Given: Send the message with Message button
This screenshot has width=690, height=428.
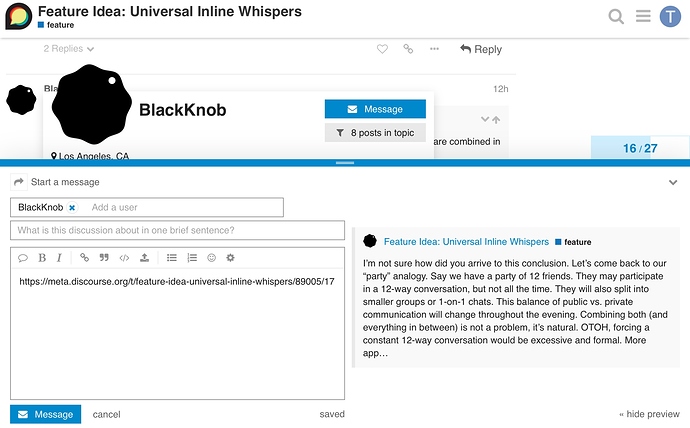Looking at the screenshot, I should pyautogui.click(x=46, y=414).
